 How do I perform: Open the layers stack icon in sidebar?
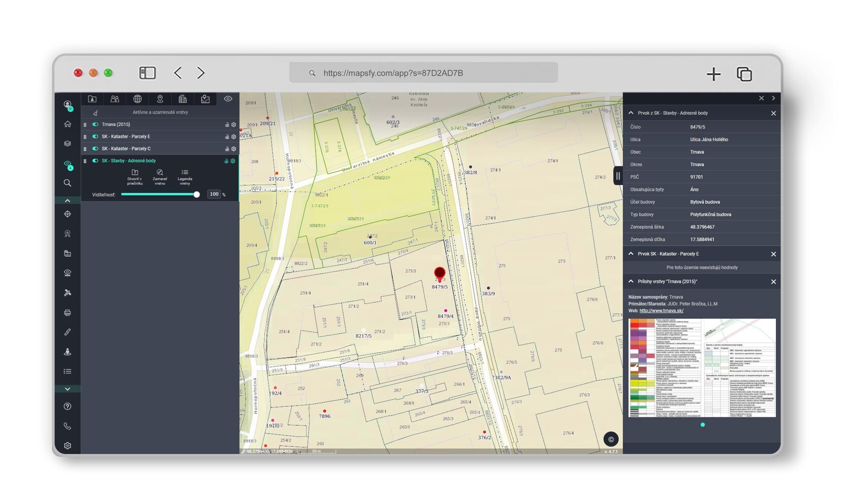click(x=68, y=144)
